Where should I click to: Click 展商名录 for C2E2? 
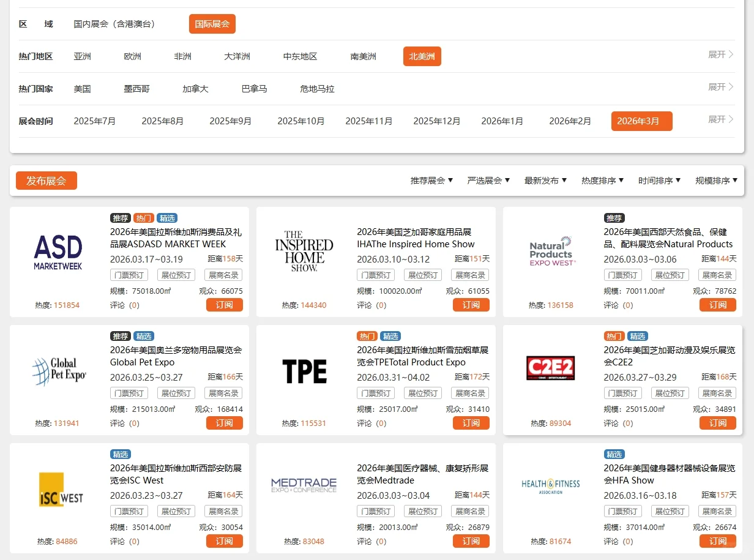717,393
